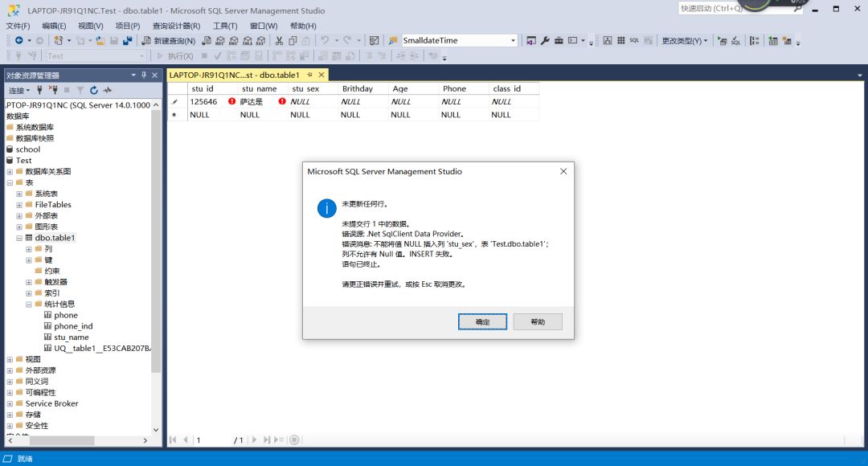Click the navigate back arrow icon

(18, 40)
